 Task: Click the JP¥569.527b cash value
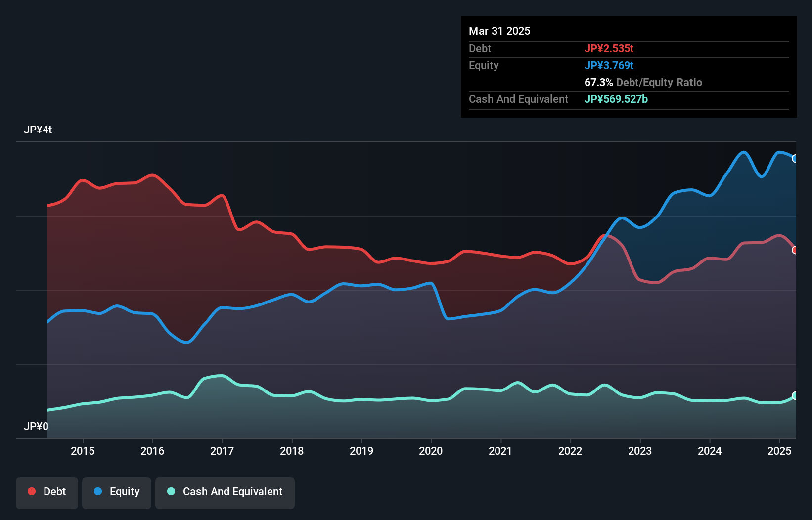(x=616, y=99)
